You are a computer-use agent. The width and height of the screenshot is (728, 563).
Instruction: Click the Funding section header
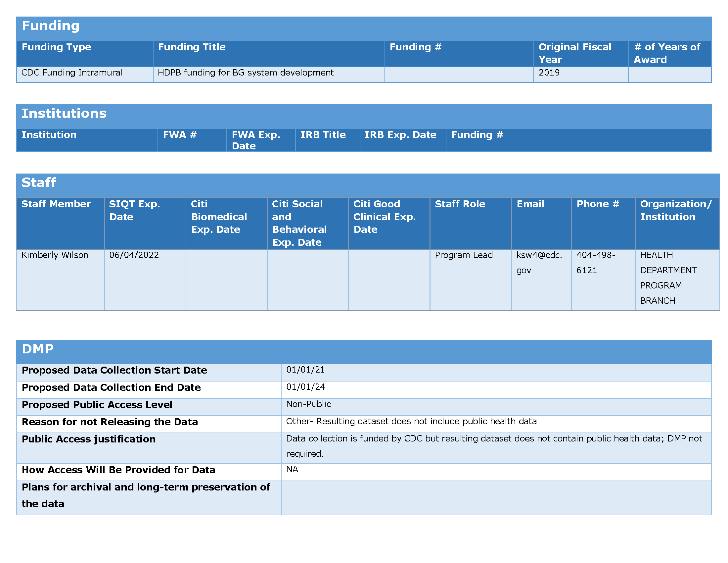point(50,26)
